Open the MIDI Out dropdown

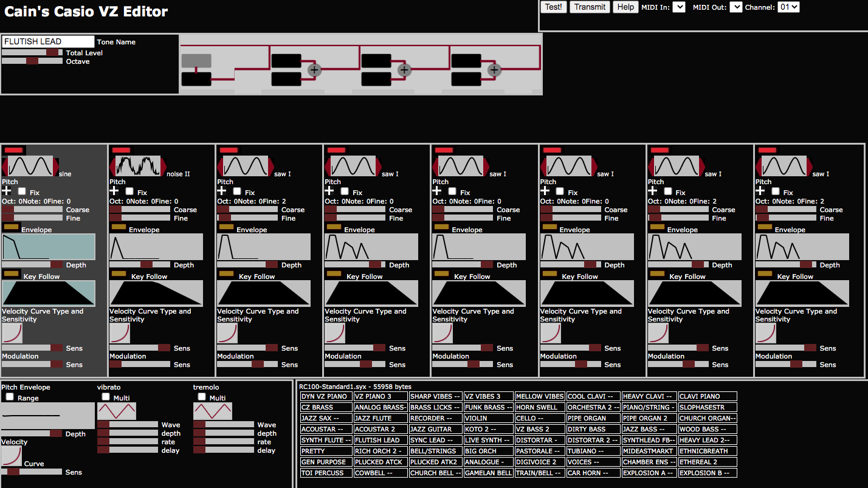(x=735, y=7)
